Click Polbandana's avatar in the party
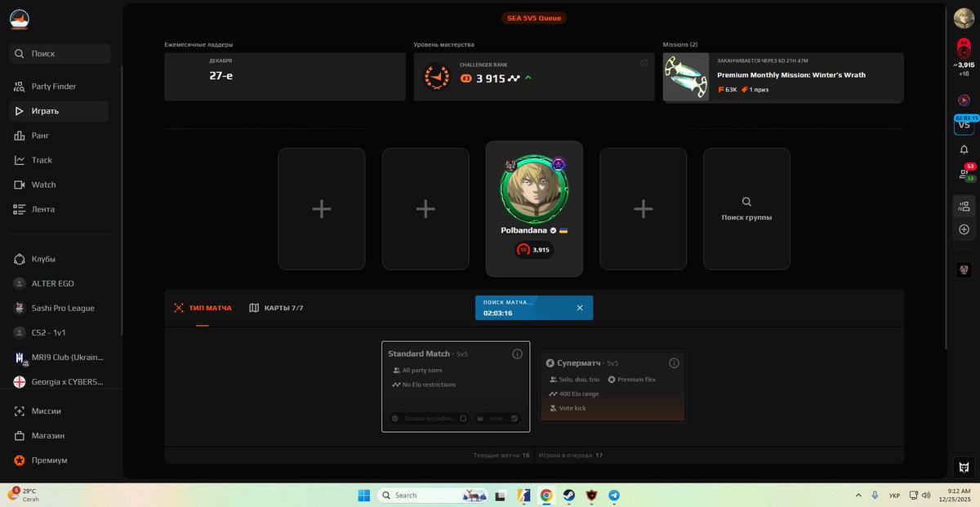Viewport: 980px width, 507px height. [x=534, y=189]
